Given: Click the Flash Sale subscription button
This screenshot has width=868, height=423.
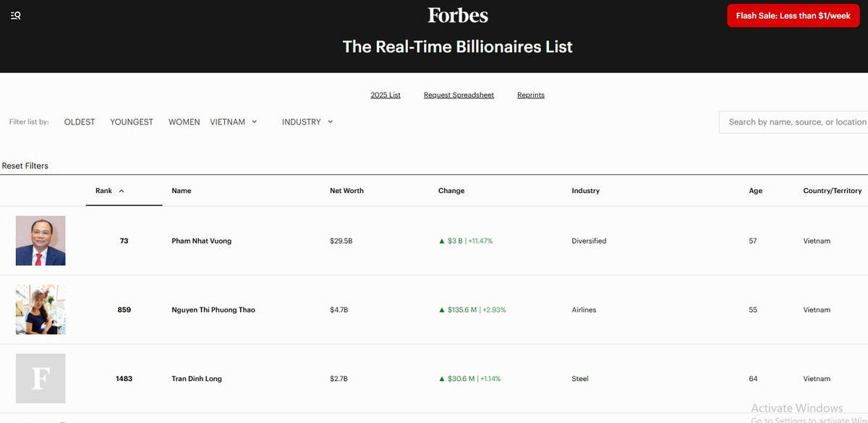Looking at the screenshot, I should [x=793, y=16].
